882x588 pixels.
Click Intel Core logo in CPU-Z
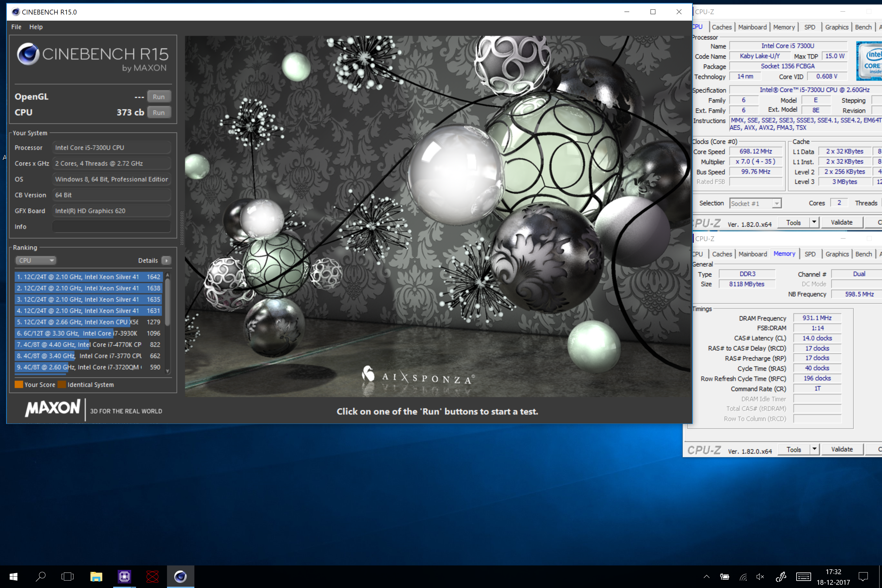[x=869, y=61]
